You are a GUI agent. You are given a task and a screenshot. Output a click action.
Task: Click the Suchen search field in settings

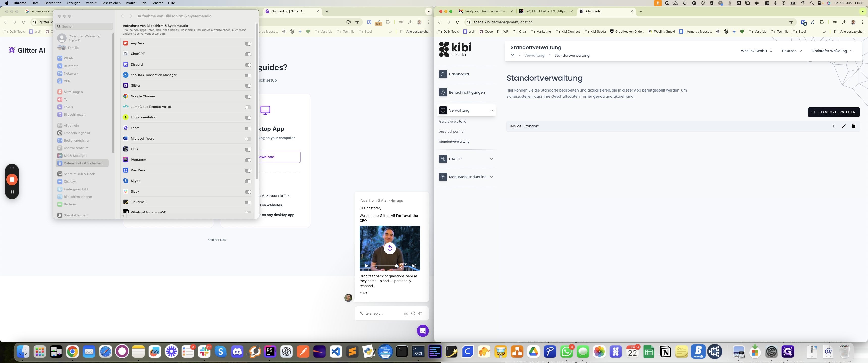84,27
